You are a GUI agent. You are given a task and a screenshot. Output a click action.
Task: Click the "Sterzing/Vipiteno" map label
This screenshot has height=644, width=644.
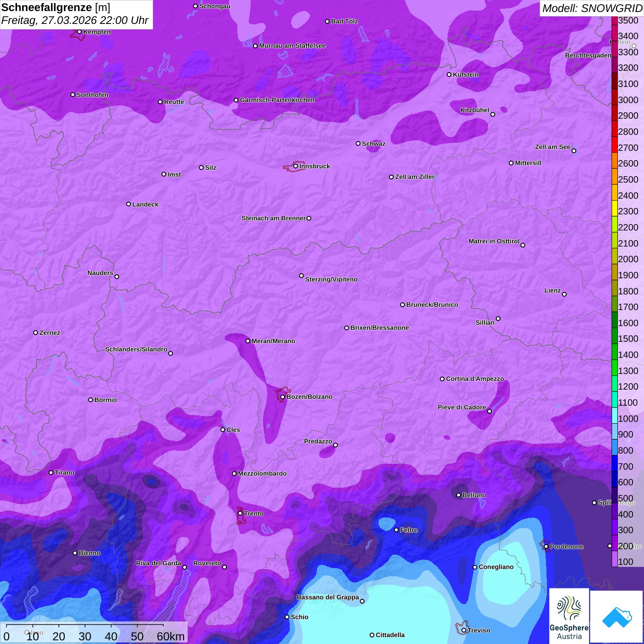point(331,279)
